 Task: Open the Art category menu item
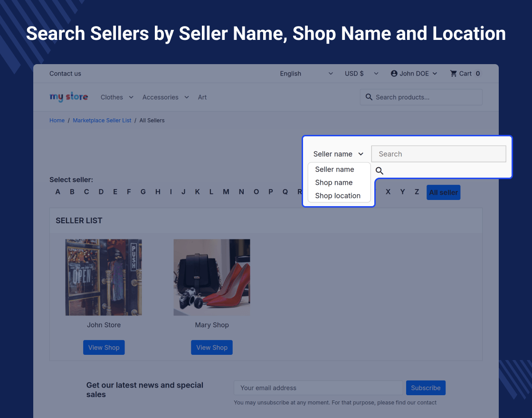pyautogui.click(x=202, y=97)
